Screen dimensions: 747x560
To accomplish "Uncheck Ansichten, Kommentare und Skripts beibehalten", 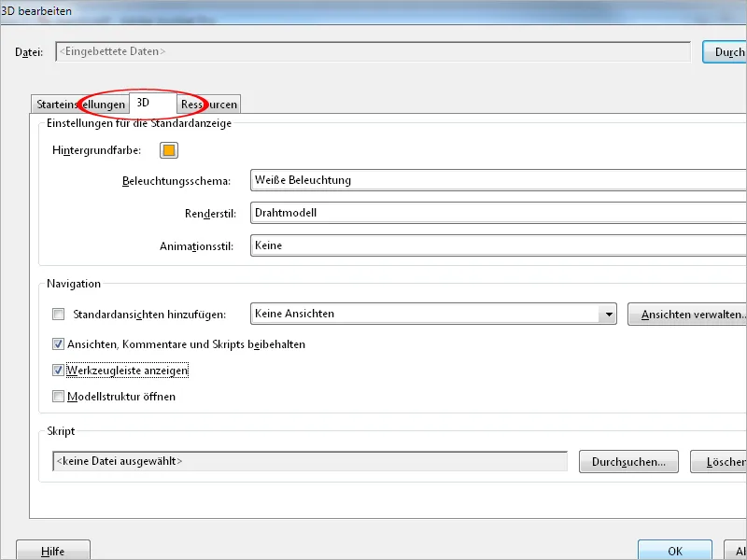I will click(x=58, y=344).
